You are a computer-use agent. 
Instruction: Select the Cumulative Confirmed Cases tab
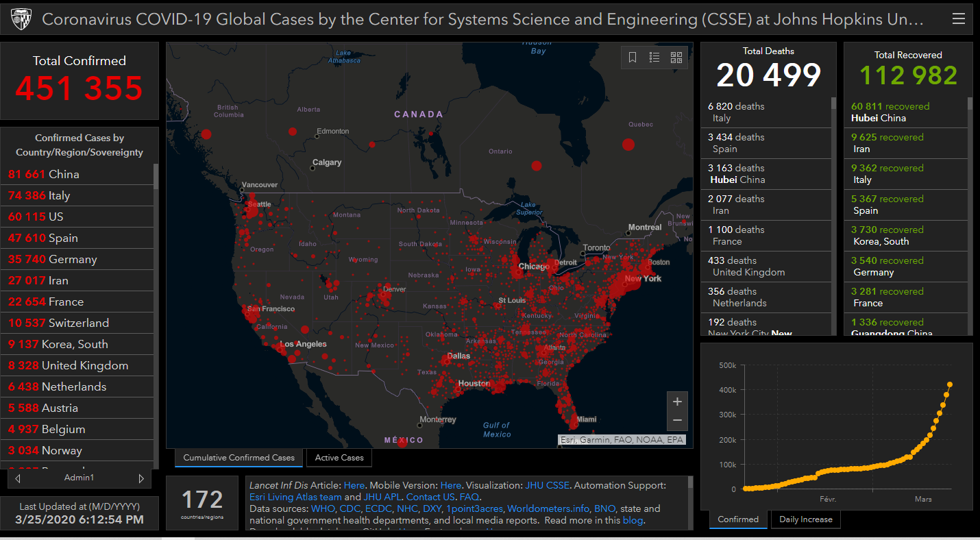(238, 458)
